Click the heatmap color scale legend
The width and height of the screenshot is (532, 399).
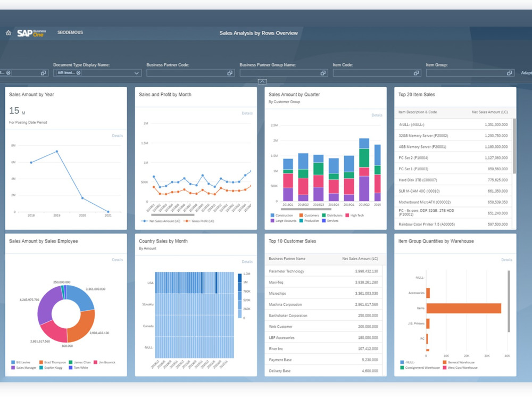click(239, 295)
